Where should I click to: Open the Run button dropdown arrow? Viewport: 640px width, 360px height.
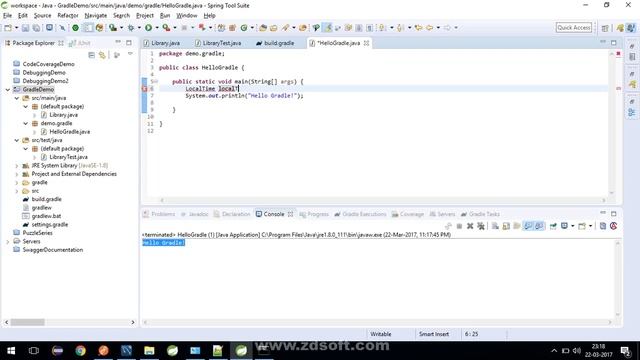coord(157,28)
